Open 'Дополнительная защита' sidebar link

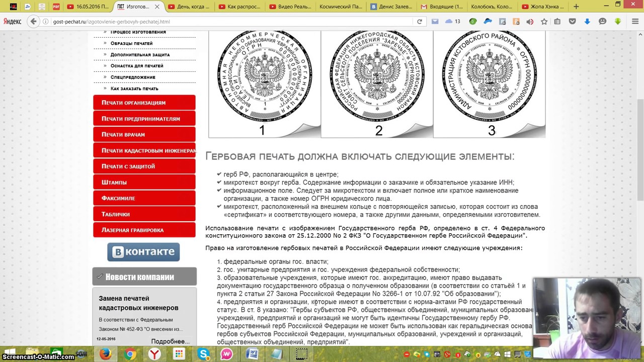click(x=140, y=54)
